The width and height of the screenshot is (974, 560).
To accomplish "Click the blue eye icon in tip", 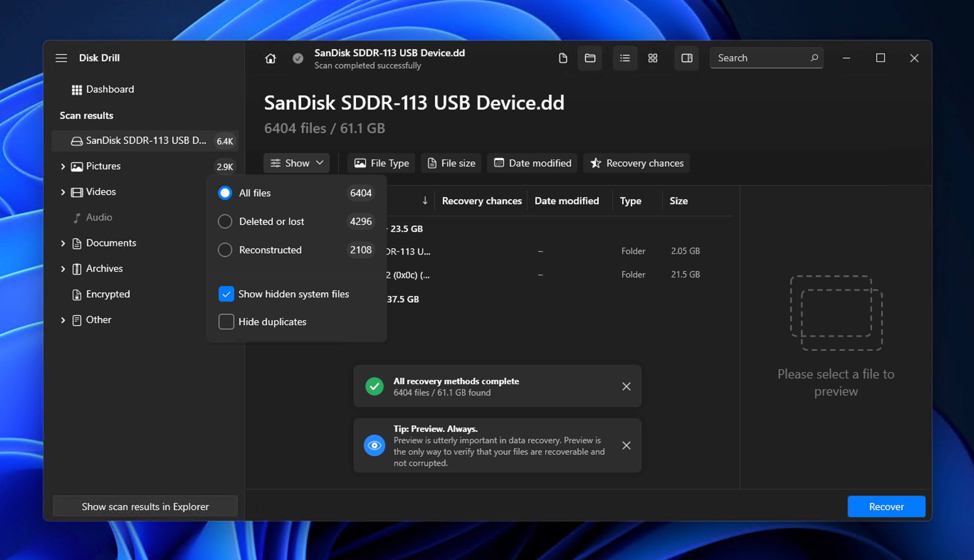I will click(x=375, y=445).
